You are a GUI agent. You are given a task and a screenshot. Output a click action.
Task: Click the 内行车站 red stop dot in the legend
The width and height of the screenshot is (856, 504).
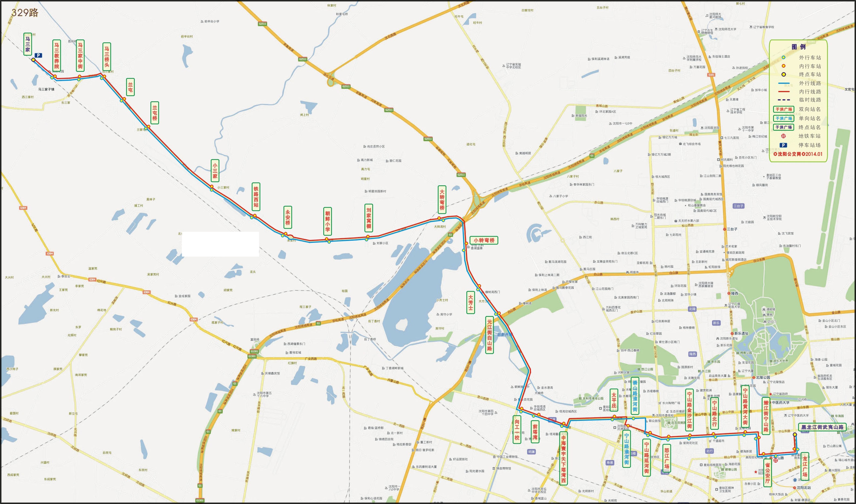point(783,66)
